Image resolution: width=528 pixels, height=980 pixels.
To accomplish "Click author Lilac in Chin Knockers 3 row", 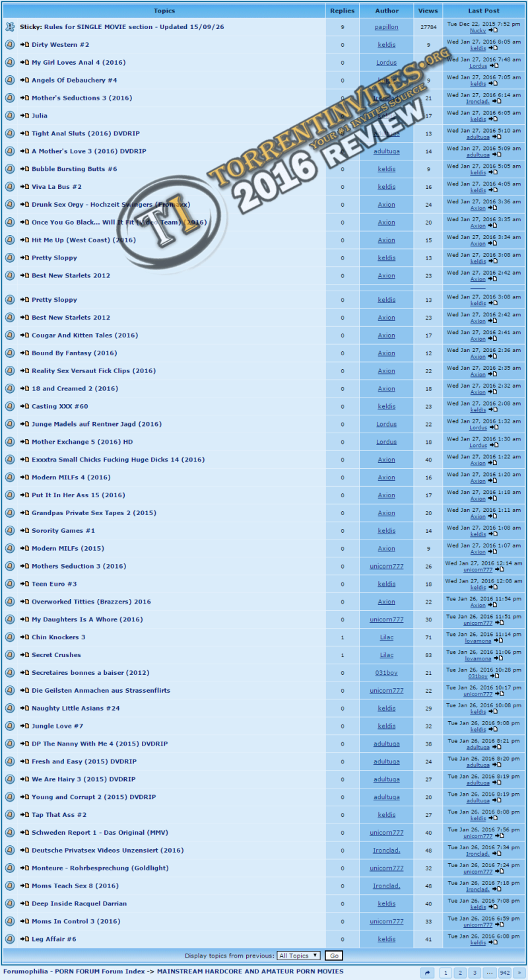I will tap(387, 637).
